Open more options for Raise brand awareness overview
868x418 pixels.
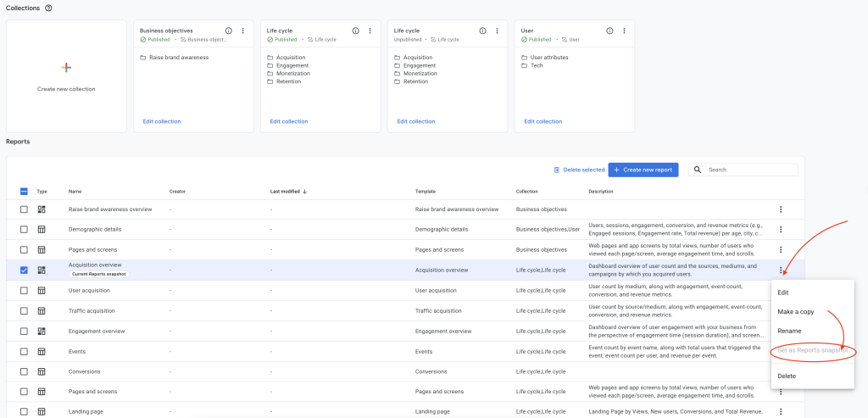[781, 209]
